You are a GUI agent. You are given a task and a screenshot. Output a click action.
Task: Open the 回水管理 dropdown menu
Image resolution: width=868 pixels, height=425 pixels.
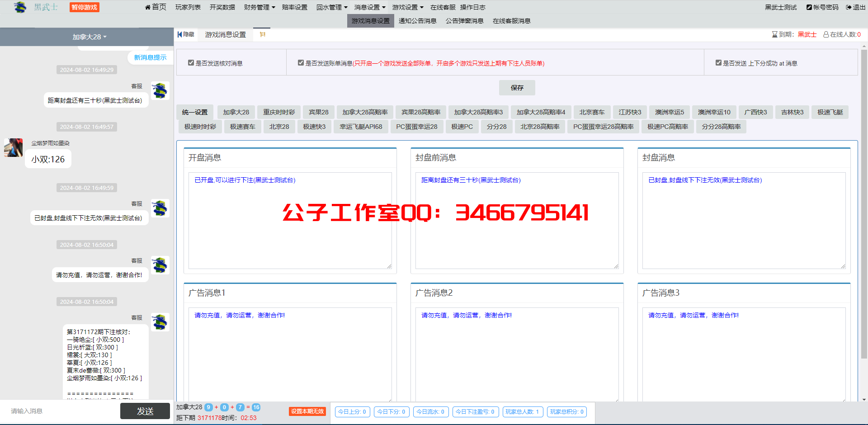tap(332, 7)
